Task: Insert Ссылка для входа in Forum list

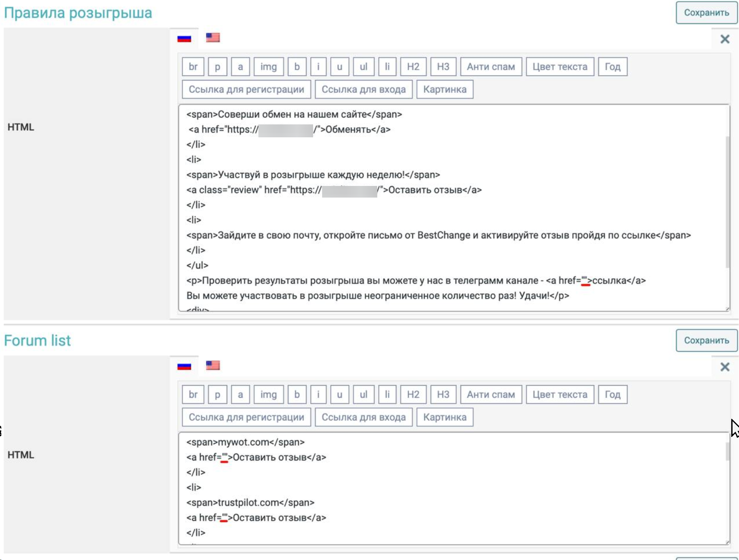Action: point(363,418)
